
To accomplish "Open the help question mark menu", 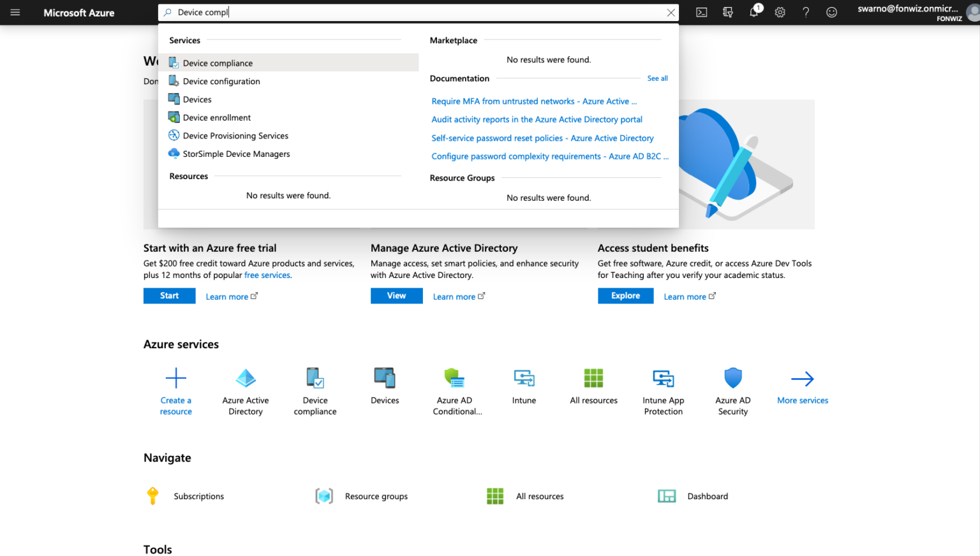I will pyautogui.click(x=805, y=12).
